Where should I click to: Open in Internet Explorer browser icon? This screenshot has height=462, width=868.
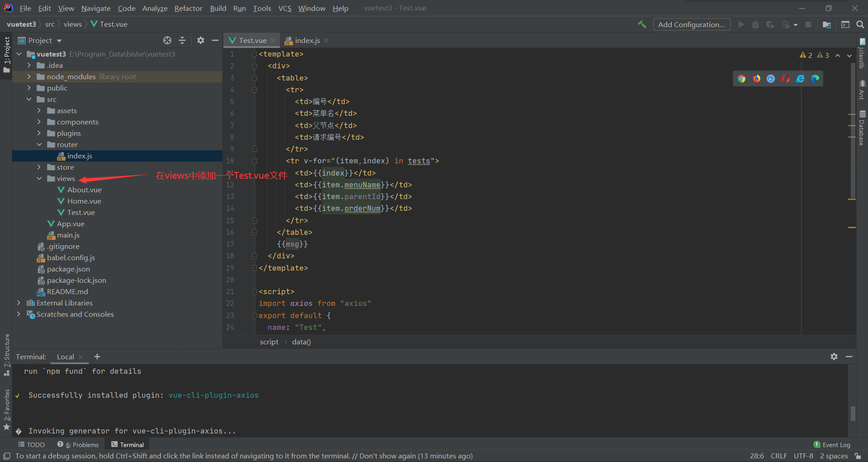[800, 79]
